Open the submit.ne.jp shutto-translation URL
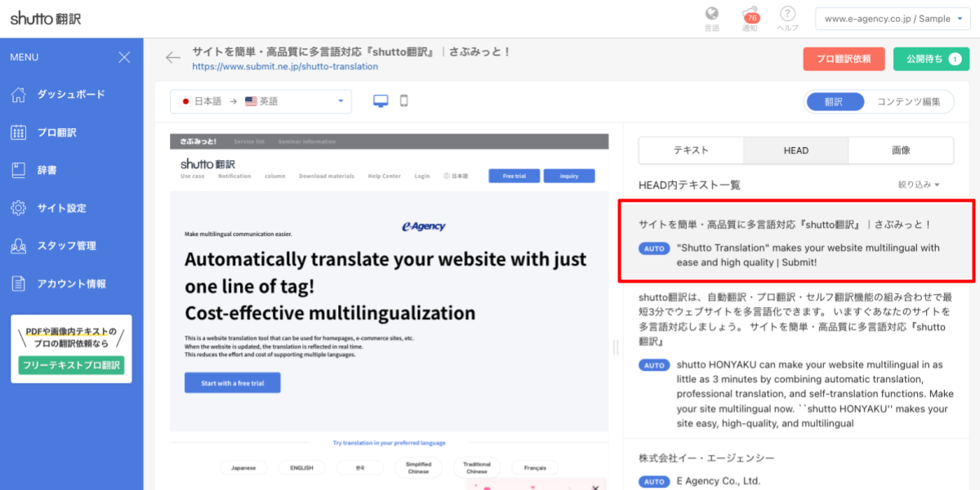This screenshot has width=980, height=490. 285,66
